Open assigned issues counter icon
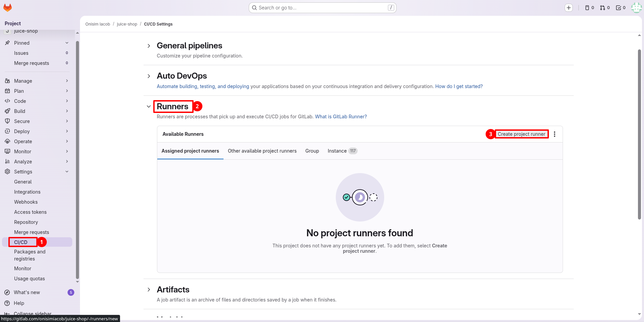The height and width of the screenshot is (322, 644). 589,8
